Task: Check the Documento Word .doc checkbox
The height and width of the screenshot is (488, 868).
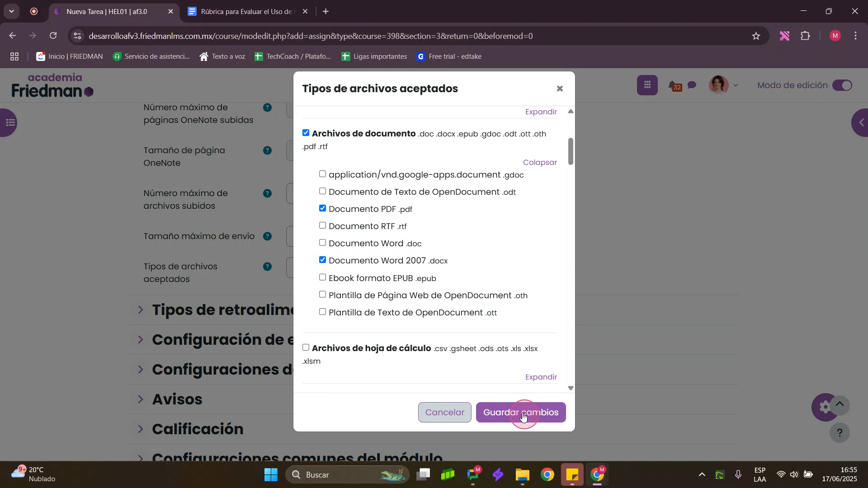Action: [x=322, y=243]
